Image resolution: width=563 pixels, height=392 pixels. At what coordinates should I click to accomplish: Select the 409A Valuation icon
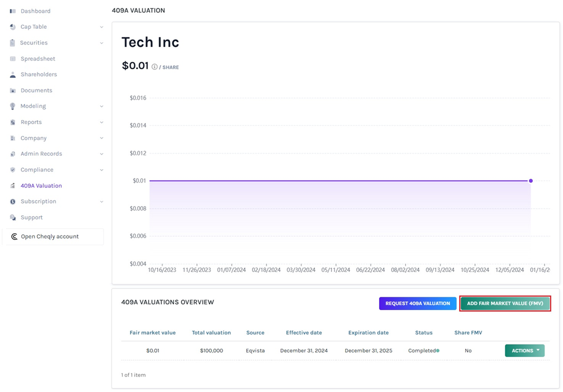(12, 185)
